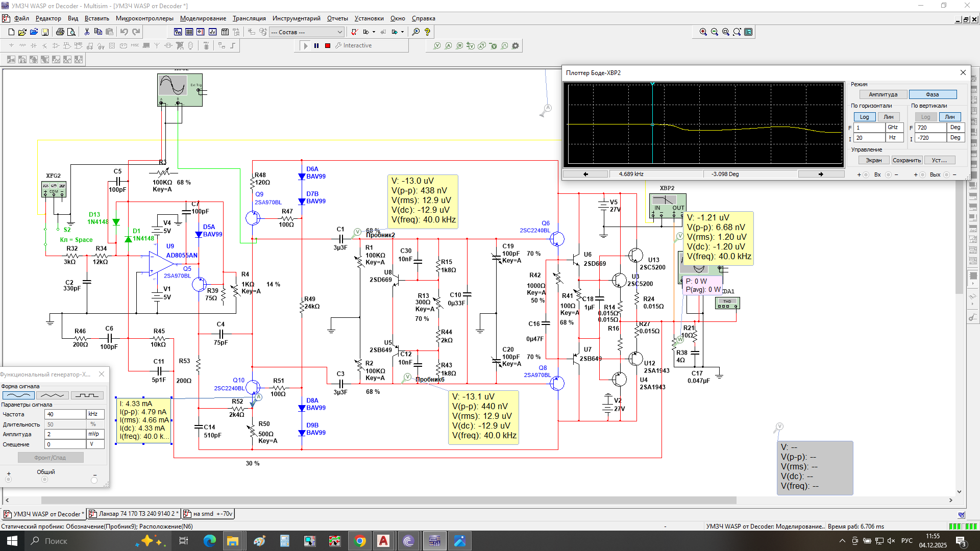
Task: Click the electrical rules check icon
Action: [354, 32]
